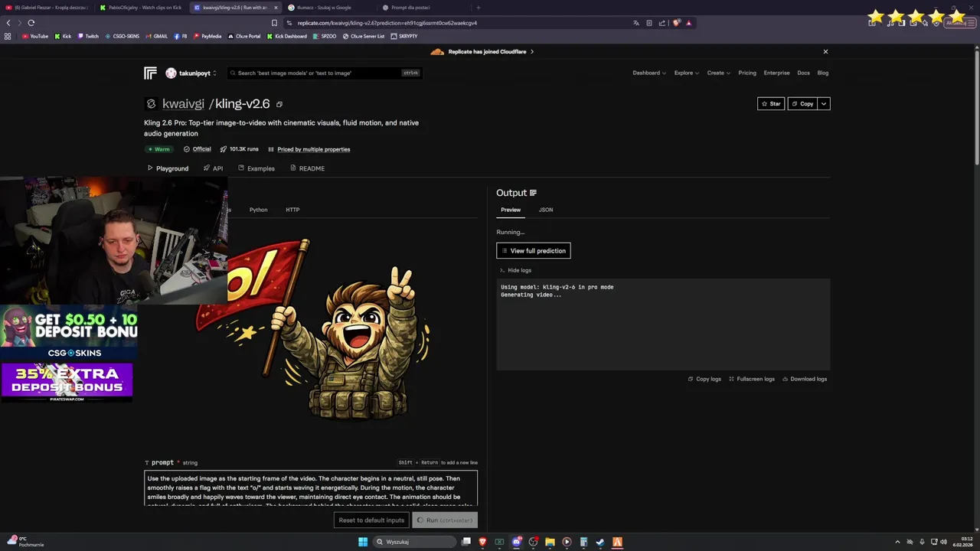Open Brave browser icon on taskbar

click(x=482, y=542)
